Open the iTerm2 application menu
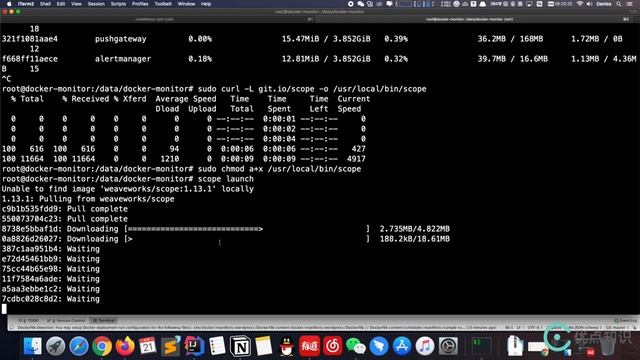This screenshot has height=360, width=640. pos(26,4)
